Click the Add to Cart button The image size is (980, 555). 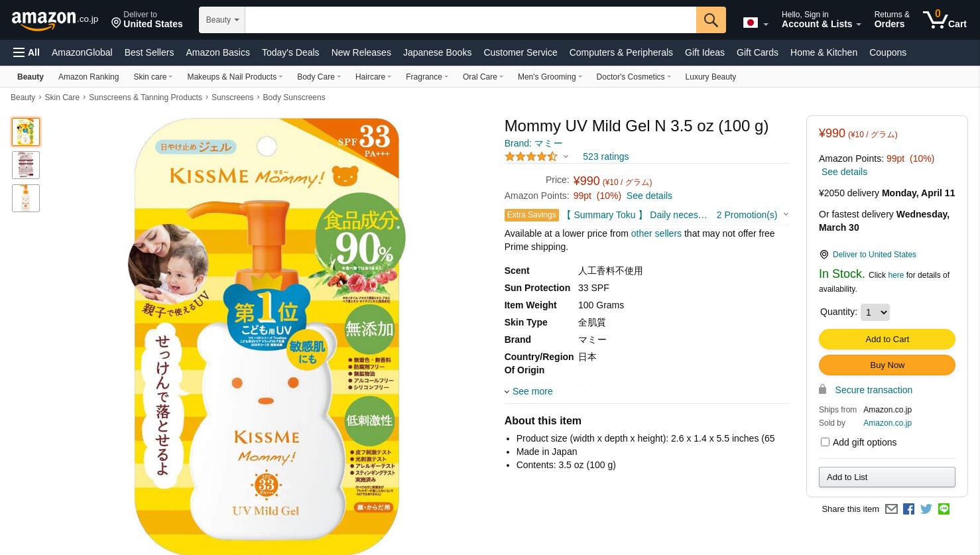(887, 339)
